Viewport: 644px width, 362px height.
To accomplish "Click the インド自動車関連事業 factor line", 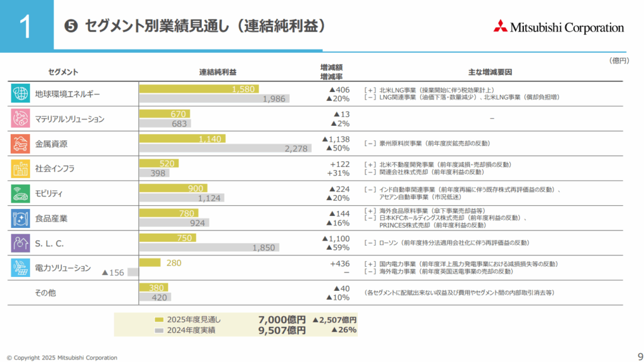I will 462,189.
